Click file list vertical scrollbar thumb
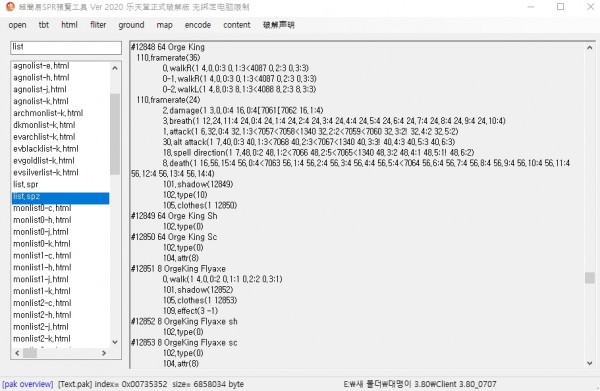 click(115, 134)
